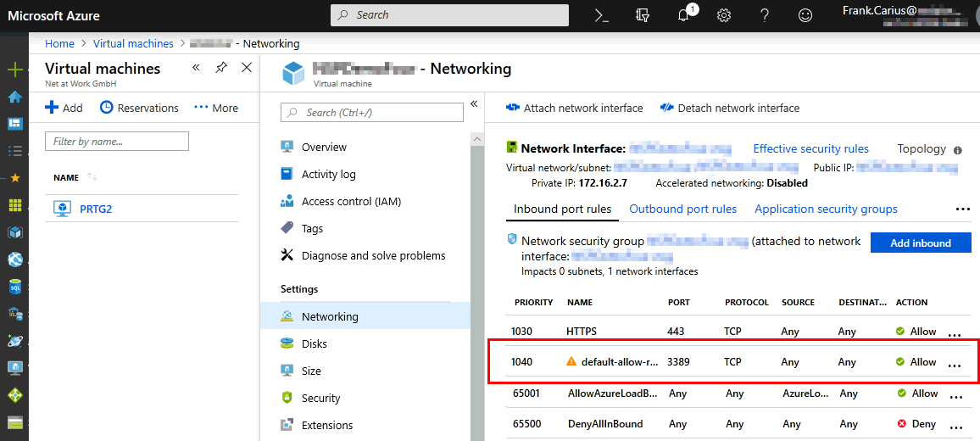Image resolution: width=980 pixels, height=441 pixels.
Task: Open ellipsis menu for DenyAllInBound rule
Action: (x=956, y=427)
